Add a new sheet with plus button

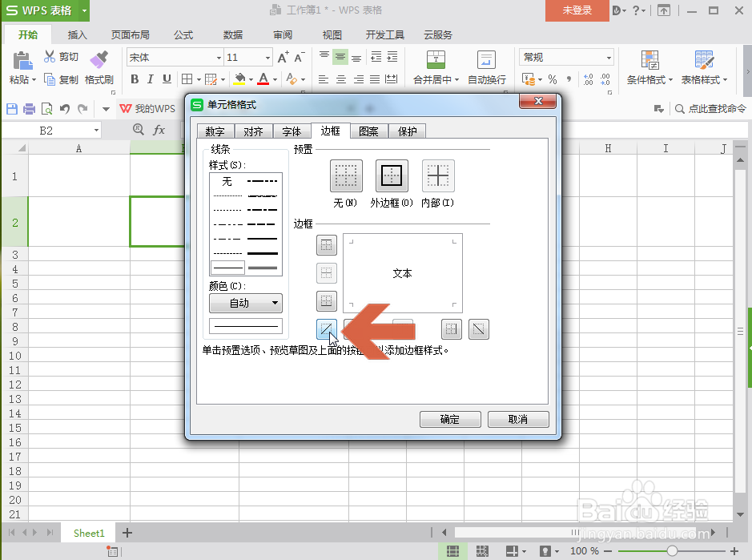click(x=127, y=533)
